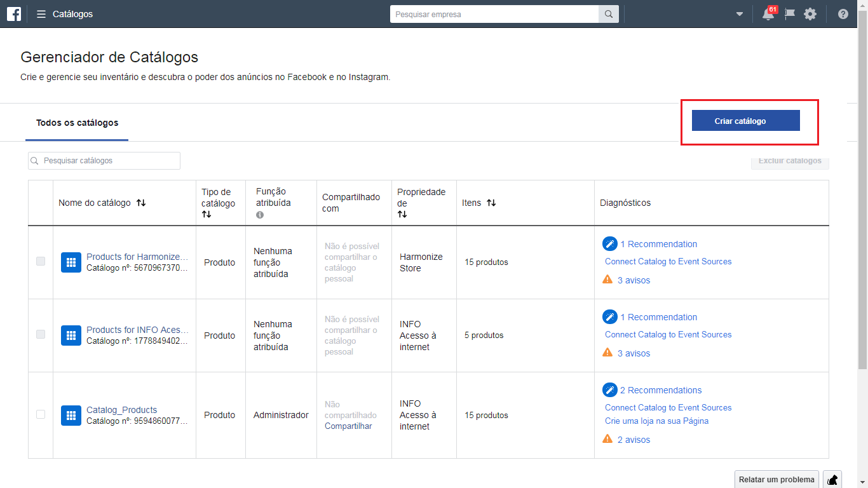This screenshot has height=488, width=868.
Task: Click warning triangle beside 2 avisos
Action: pyautogui.click(x=607, y=439)
